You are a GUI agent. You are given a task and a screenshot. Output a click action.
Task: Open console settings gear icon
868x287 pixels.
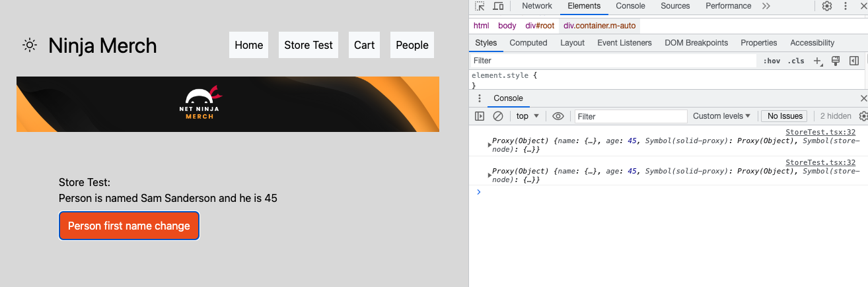pos(863,116)
